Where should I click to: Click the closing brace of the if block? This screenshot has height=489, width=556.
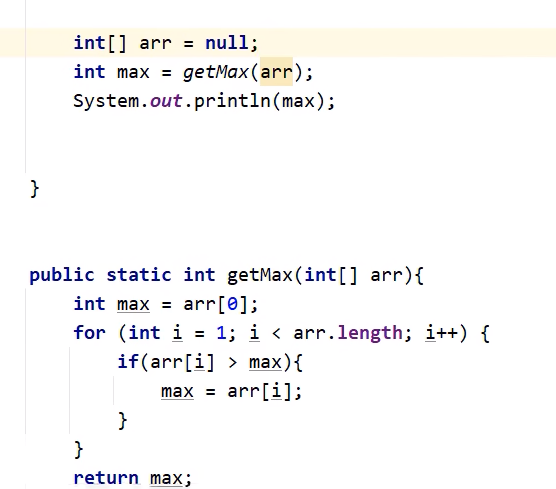122,421
